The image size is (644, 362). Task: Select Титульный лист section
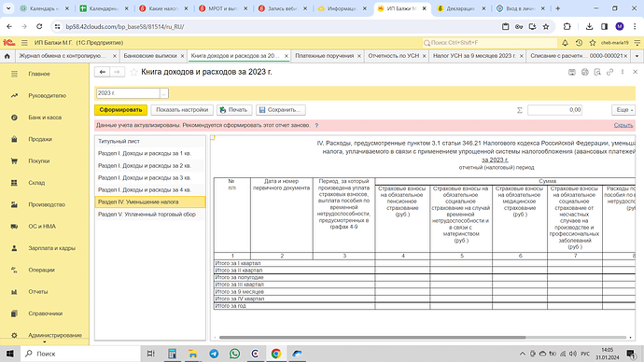point(150,141)
